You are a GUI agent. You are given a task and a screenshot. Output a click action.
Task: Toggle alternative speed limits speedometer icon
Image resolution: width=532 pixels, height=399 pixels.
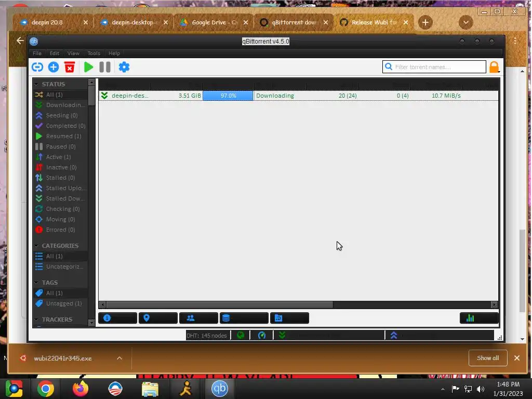coord(262,336)
